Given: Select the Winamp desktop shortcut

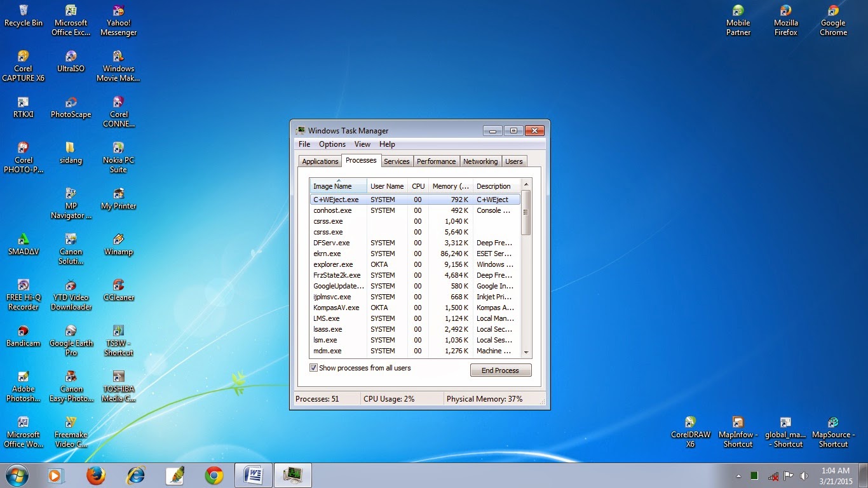Looking at the screenshot, I should coord(118,240).
